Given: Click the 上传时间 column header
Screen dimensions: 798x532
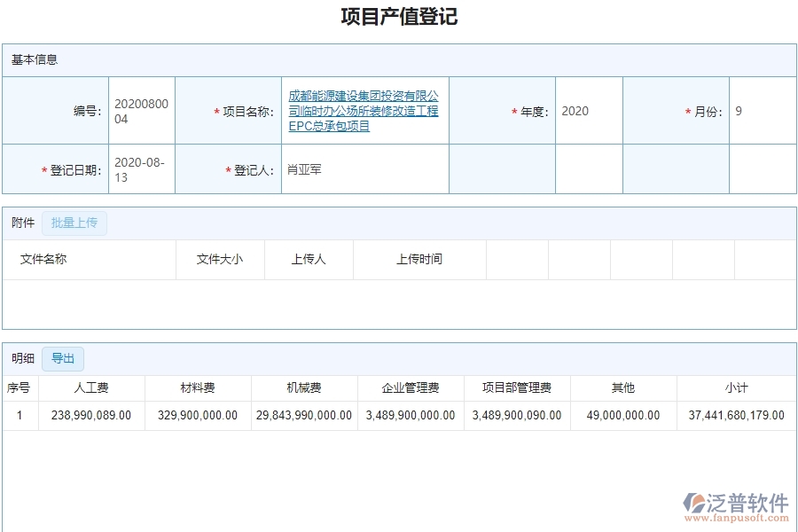Looking at the screenshot, I should [419, 259].
